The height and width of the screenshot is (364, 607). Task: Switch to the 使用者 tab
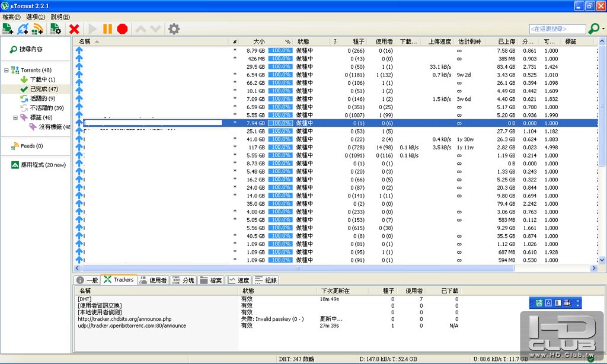[154, 280]
